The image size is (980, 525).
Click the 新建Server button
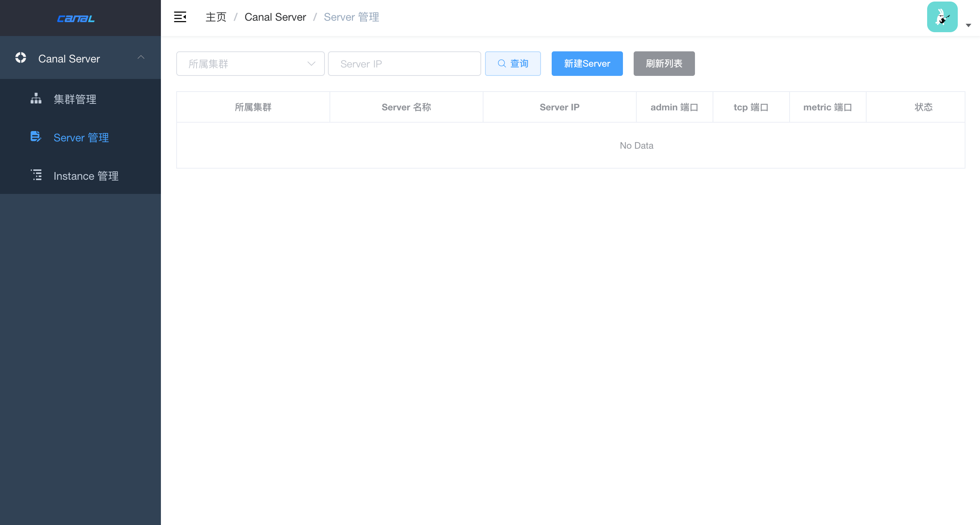point(587,64)
